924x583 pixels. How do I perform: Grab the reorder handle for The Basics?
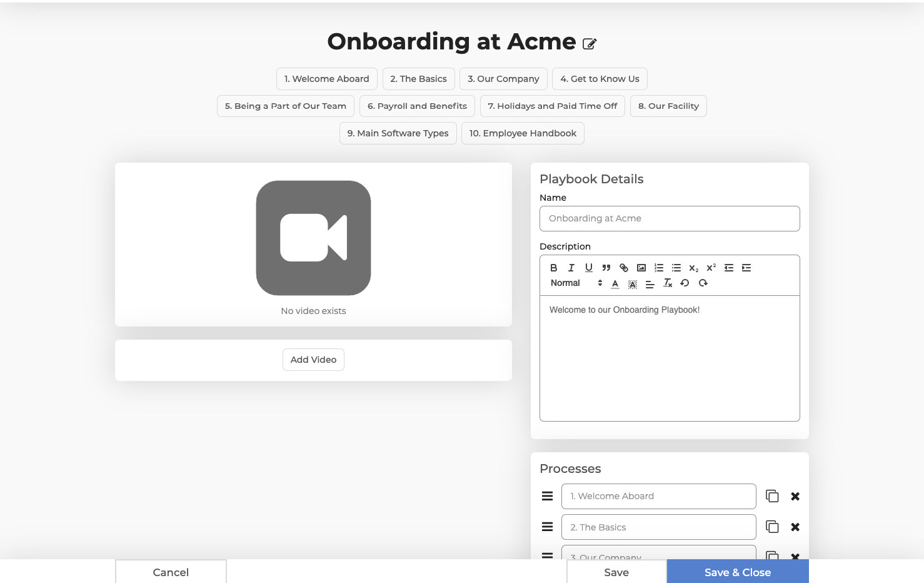coord(547,527)
